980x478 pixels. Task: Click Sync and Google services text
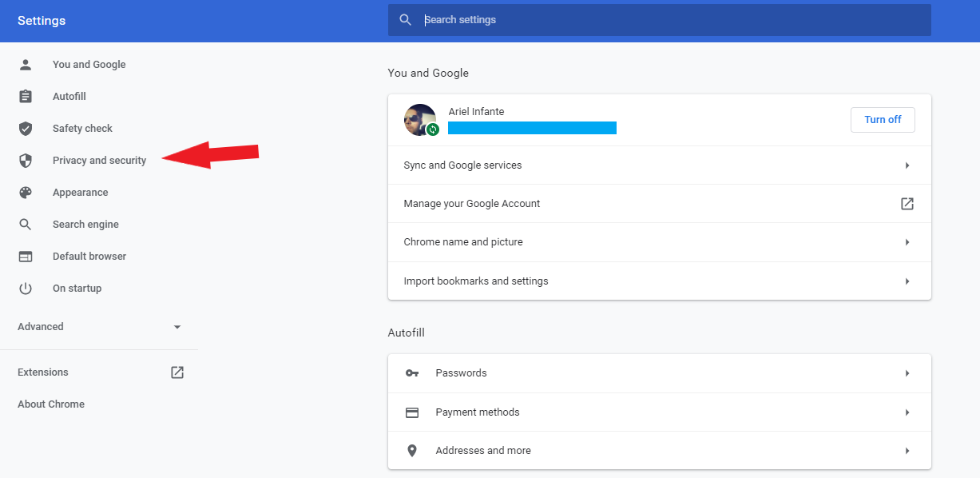pyautogui.click(x=462, y=165)
